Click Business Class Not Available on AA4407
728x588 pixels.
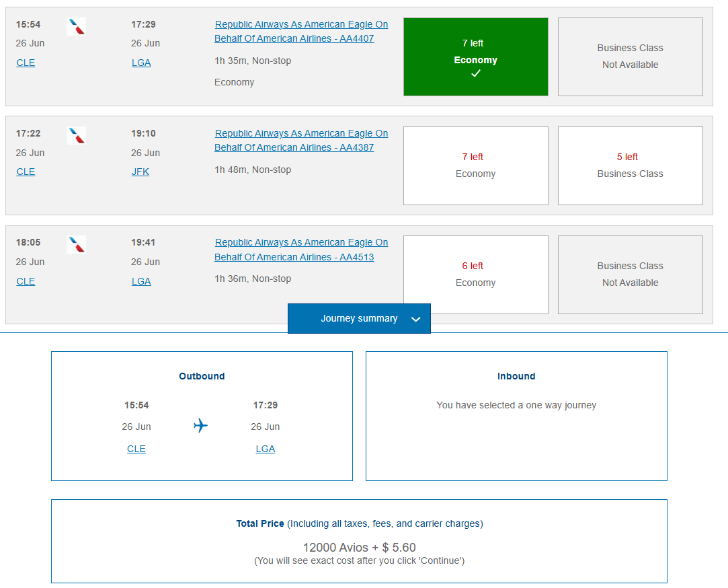[x=630, y=57]
